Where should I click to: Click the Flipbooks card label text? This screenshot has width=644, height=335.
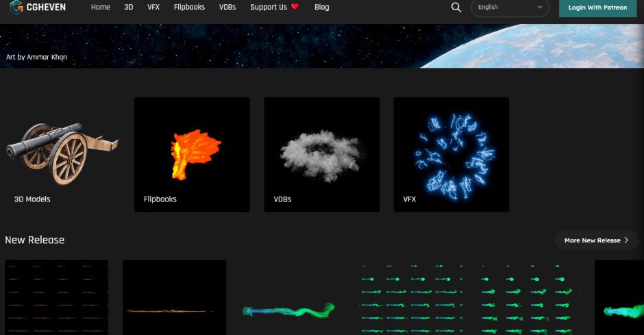pyautogui.click(x=160, y=199)
